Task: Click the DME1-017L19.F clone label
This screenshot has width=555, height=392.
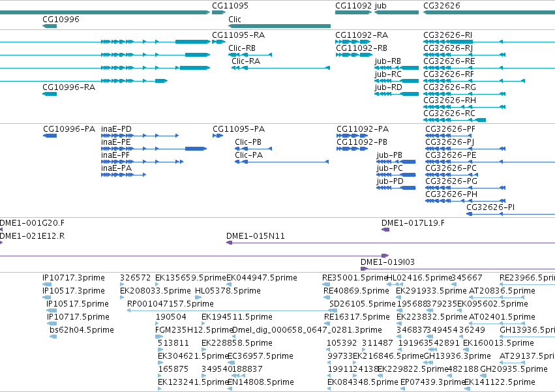Action: tap(413, 224)
